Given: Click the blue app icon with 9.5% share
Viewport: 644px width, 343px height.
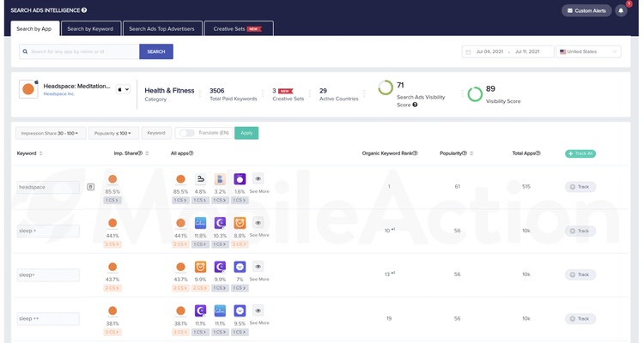Looking at the screenshot, I should 240,310.
